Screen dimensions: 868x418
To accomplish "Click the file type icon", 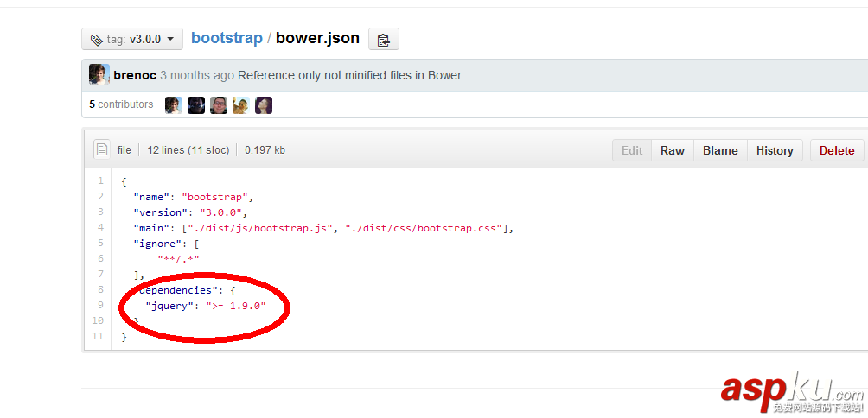I will [x=102, y=150].
